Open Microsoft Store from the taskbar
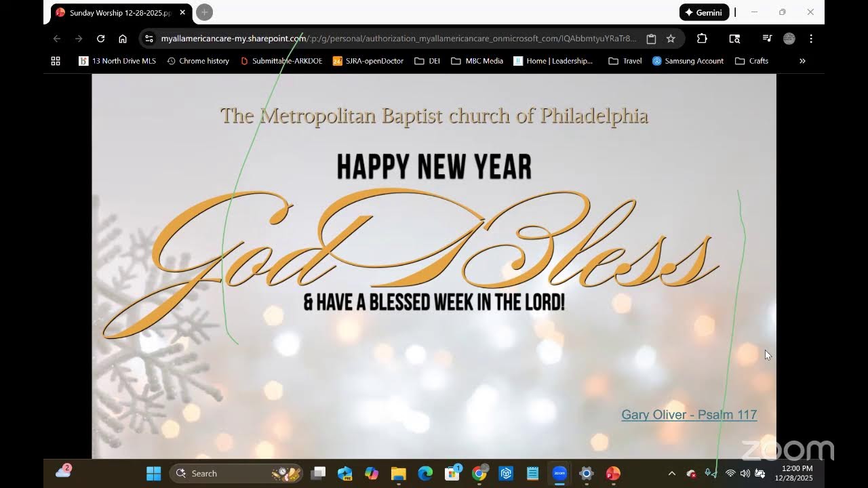 (x=452, y=473)
